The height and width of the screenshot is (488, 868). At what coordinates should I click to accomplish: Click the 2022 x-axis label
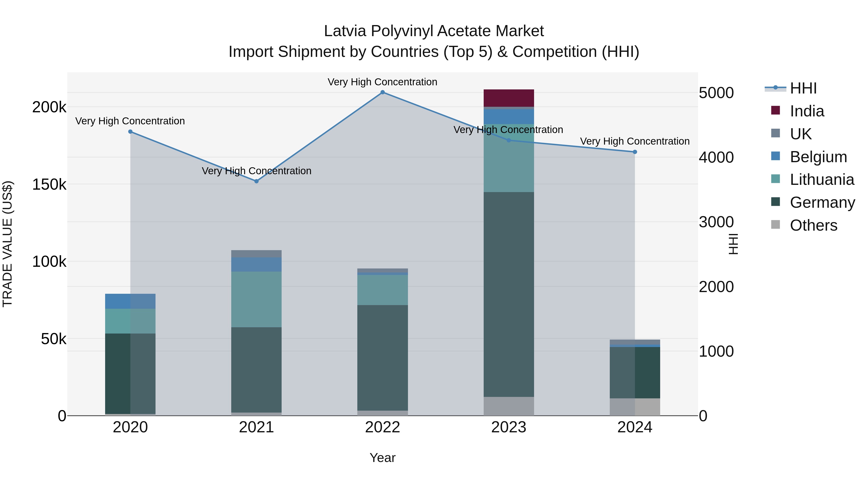pos(382,427)
